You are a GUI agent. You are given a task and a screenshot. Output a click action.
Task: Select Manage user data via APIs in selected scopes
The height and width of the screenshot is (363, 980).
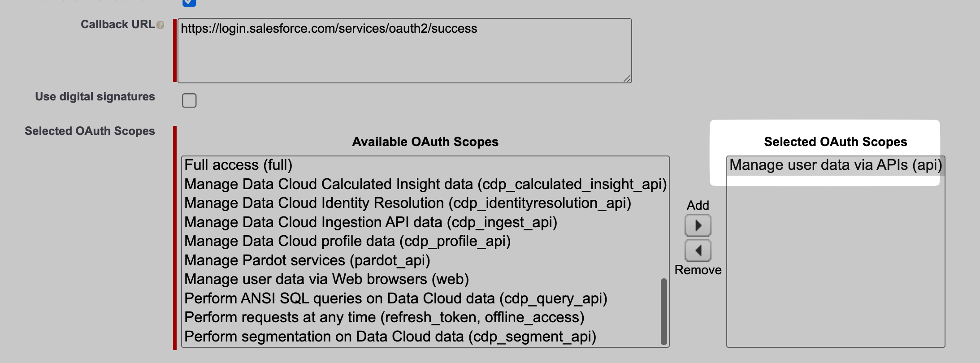[x=835, y=165]
